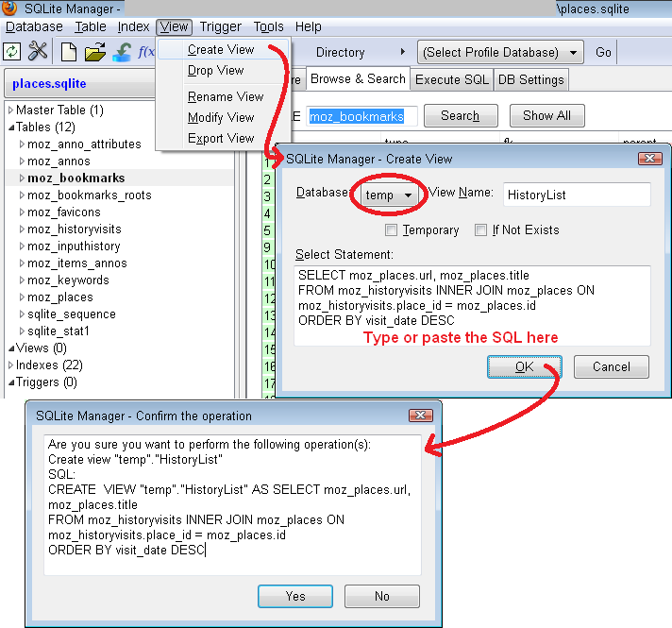Select moz_keywords in the tree
Image resolution: width=672 pixels, height=628 pixels.
click(x=68, y=280)
